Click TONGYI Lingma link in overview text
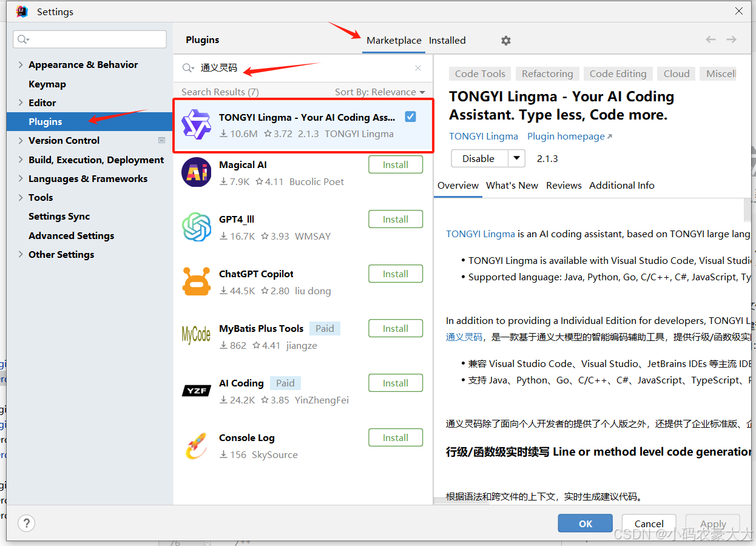 (x=481, y=234)
